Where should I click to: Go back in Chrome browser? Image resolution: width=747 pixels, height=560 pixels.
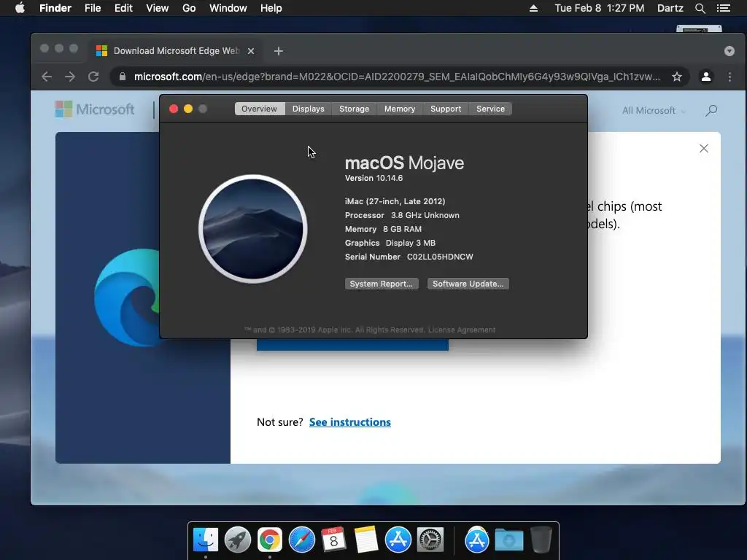(x=47, y=77)
